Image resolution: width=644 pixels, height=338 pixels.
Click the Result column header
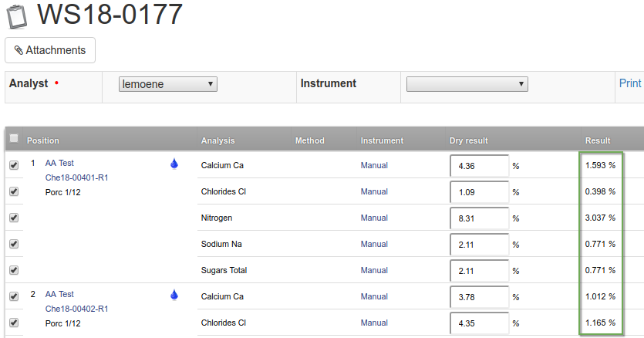598,140
